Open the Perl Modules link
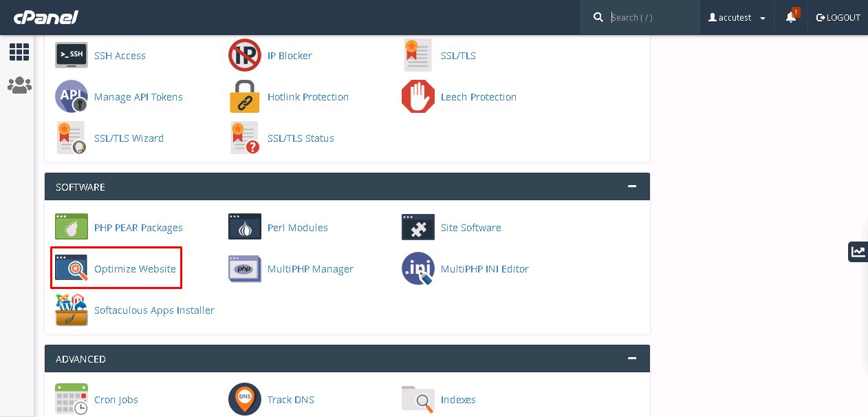Image resolution: width=868 pixels, height=417 pixels. pos(298,228)
